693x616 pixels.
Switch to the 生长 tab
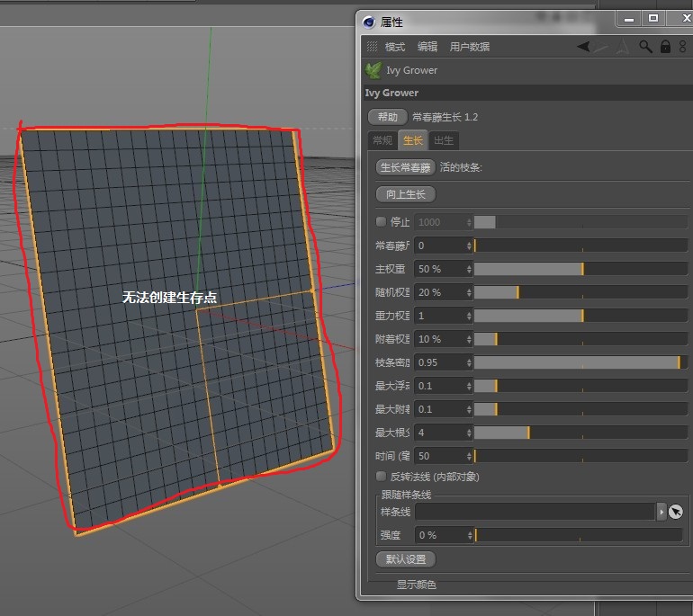point(413,140)
